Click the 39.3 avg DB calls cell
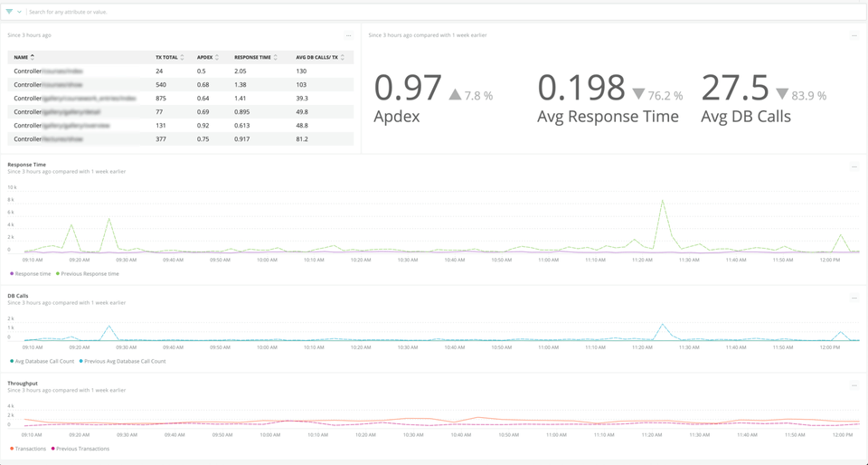 click(x=302, y=98)
